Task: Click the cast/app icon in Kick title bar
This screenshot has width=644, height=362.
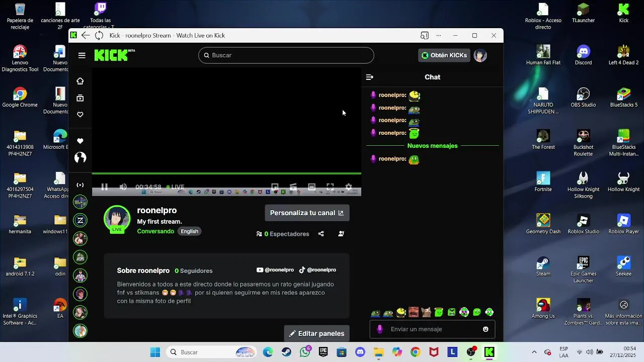Action: (x=425, y=35)
